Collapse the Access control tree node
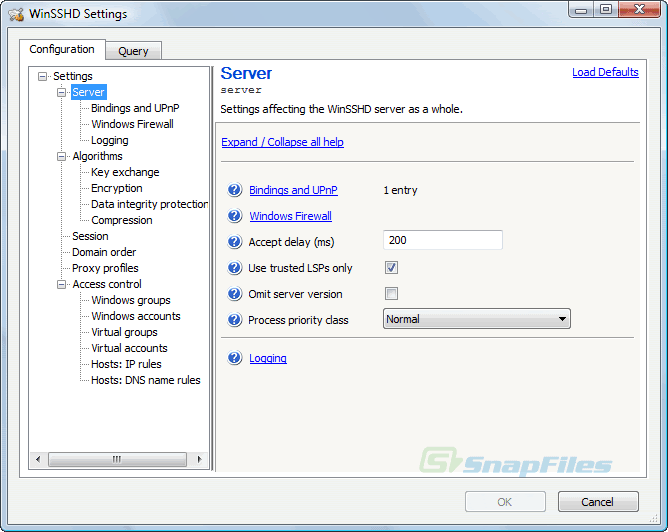 (61, 284)
